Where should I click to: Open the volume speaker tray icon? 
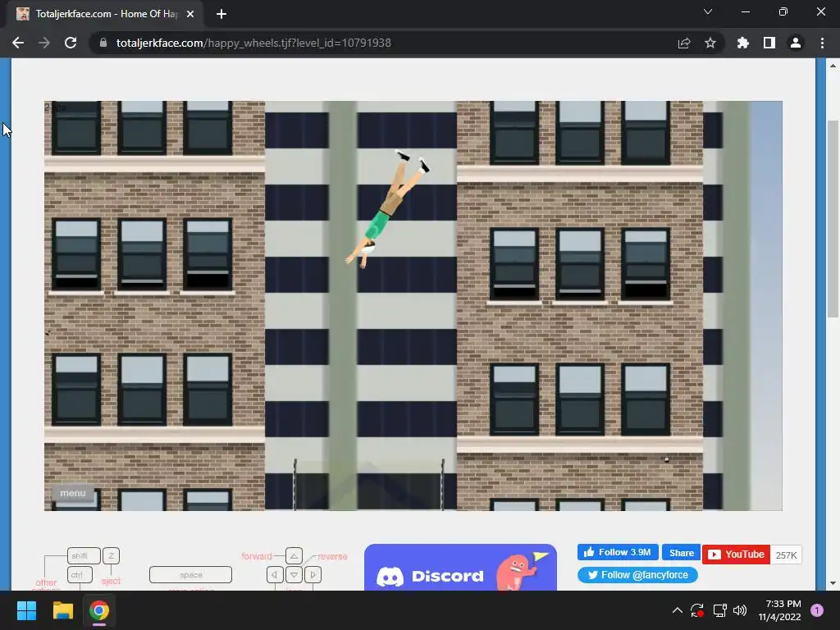(x=740, y=610)
